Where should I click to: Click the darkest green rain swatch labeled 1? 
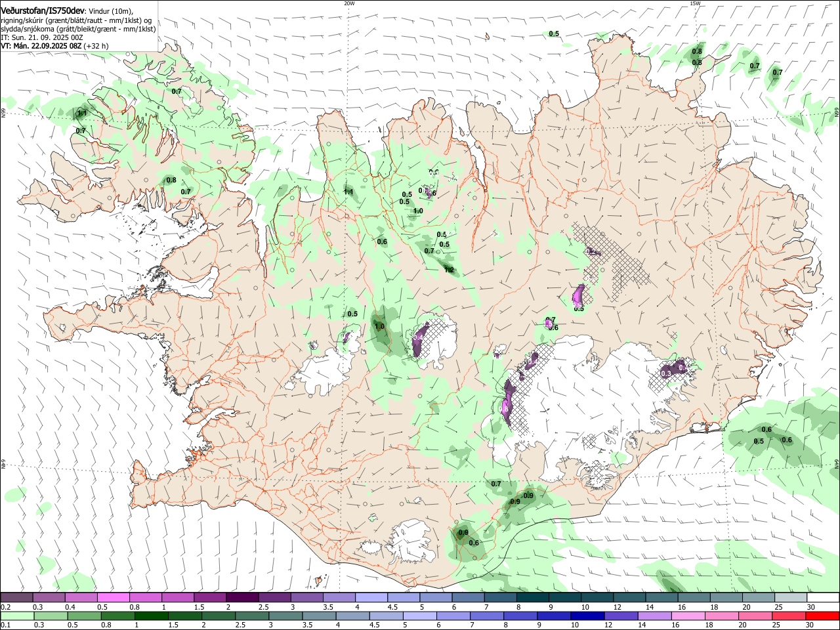click(152, 616)
